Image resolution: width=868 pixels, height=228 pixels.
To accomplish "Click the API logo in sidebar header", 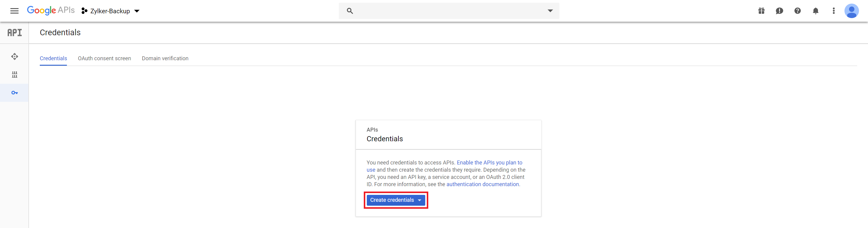I will pyautogui.click(x=14, y=33).
